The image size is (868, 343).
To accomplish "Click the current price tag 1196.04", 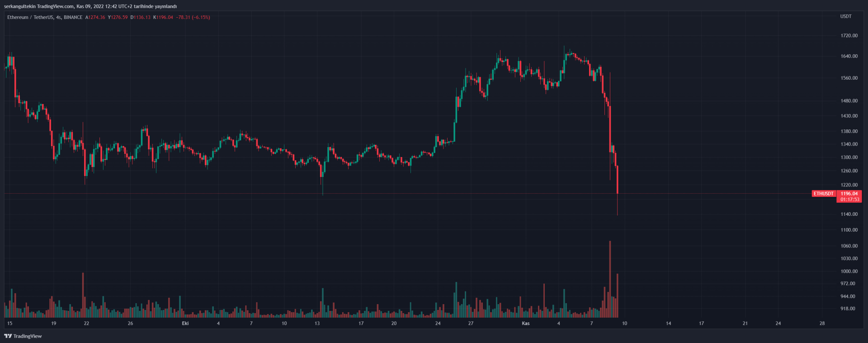I will coord(849,194).
